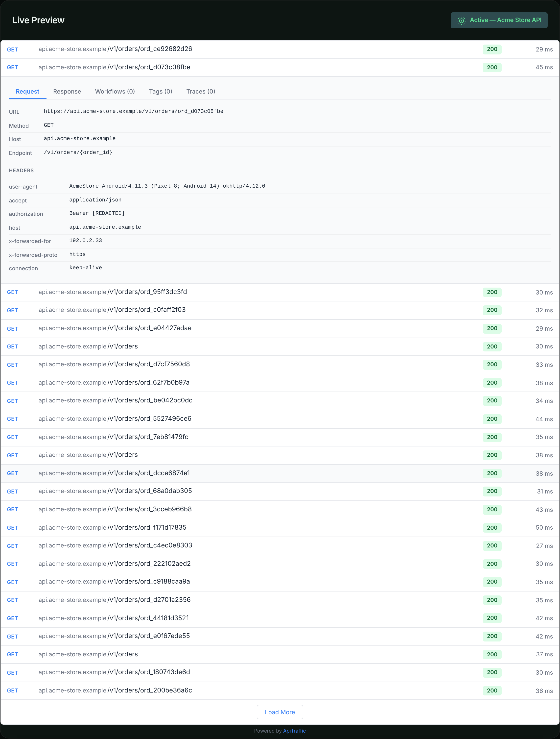Viewport: 560px width, 739px height.
Task: Click the 200 status badge on ord_ce92682d26 row
Action: [x=492, y=49]
